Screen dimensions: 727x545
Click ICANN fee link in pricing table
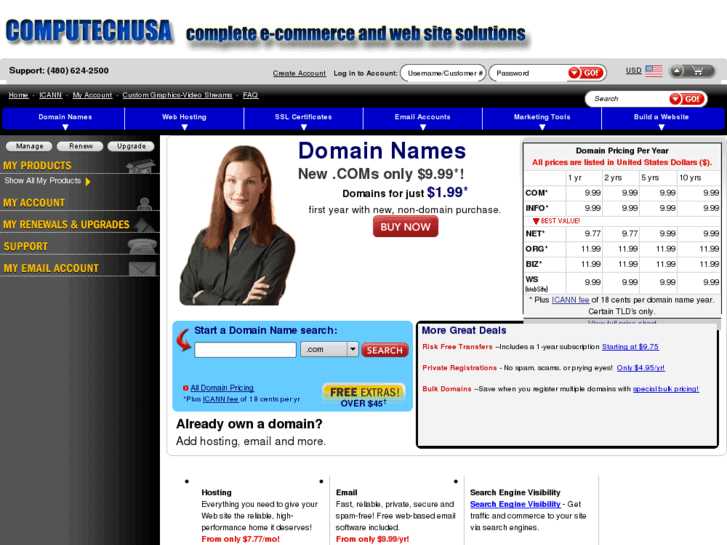pos(570,300)
